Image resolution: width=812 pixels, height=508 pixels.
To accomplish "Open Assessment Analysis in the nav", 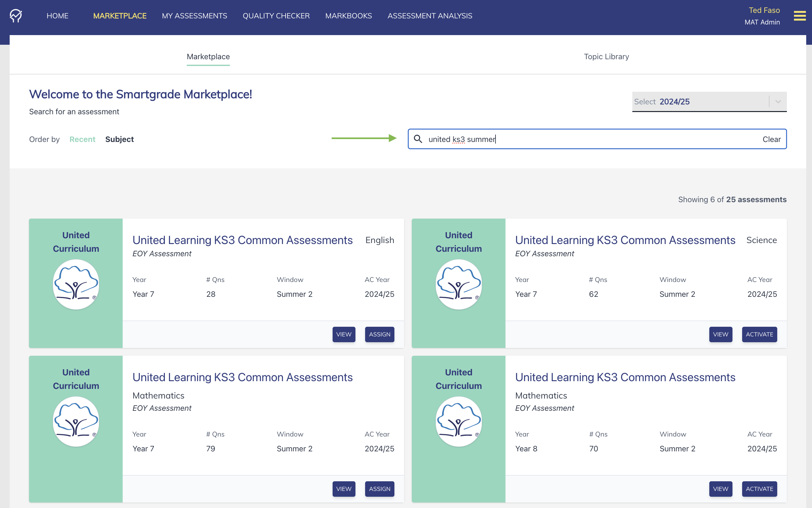I will click(430, 16).
